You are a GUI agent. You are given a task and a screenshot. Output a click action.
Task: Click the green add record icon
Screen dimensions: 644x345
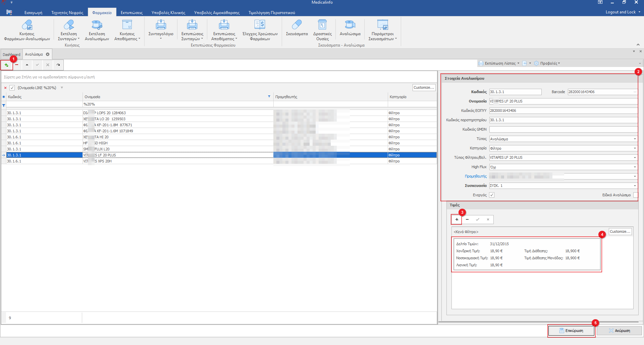pyautogui.click(x=6, y=65)
